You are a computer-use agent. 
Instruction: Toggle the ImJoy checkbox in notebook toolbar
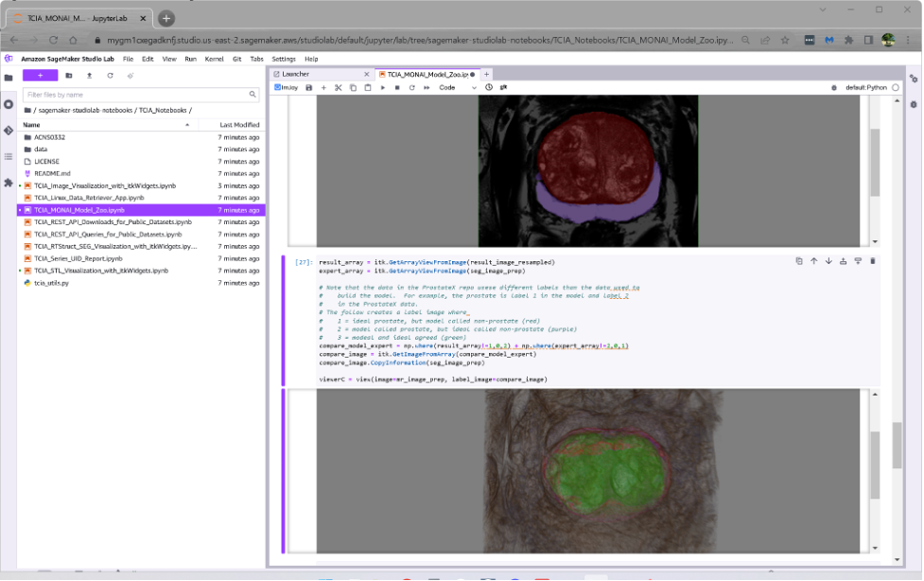[x=277, y=87]
